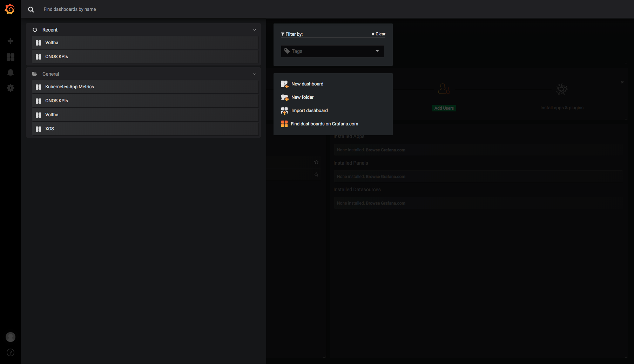The width and height of the screenshot is (634, 364).
Task: Open Browse Grafana.com under Installed Datasources
Action: [x=385, y=203]
